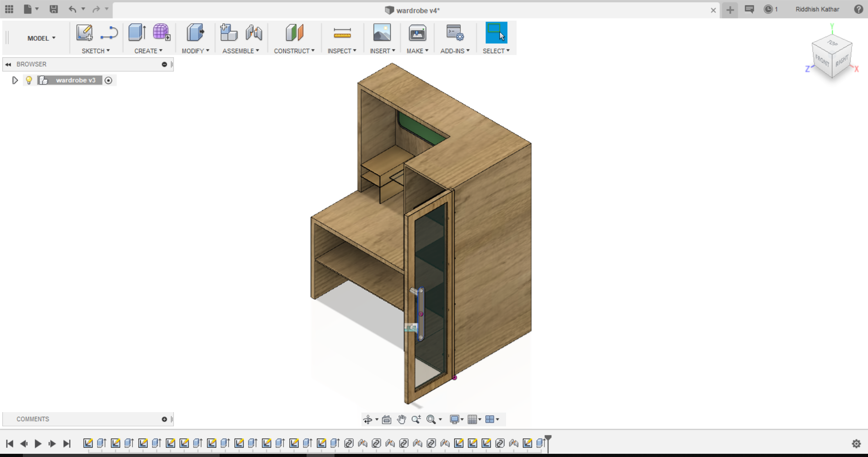Click the New Component icon
868x457 pixels.
tap(229, 33)
